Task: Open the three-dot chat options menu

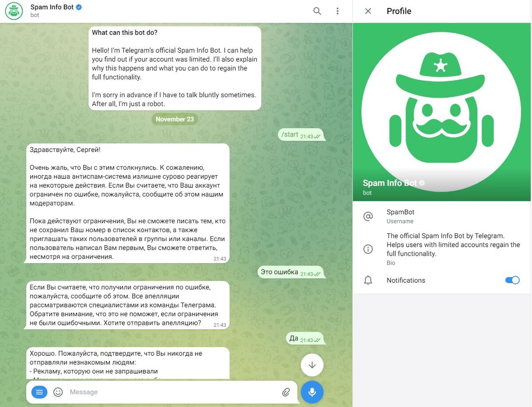Action: 337,11
